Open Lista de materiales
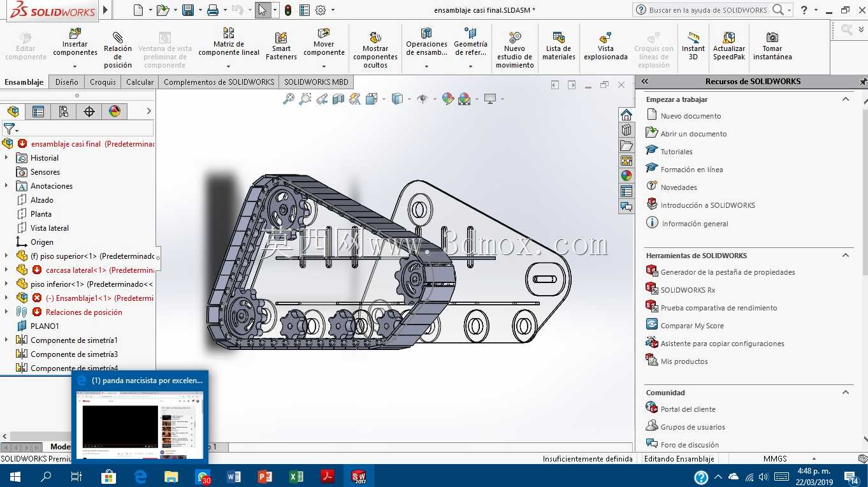 [559, 46]
